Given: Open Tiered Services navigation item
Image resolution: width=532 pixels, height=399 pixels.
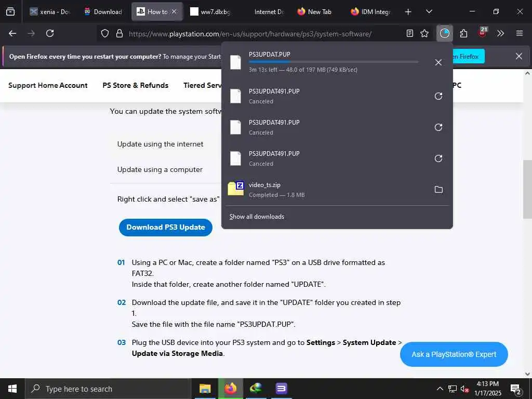Looking at the screenshot, I should (x=203, y=86).
